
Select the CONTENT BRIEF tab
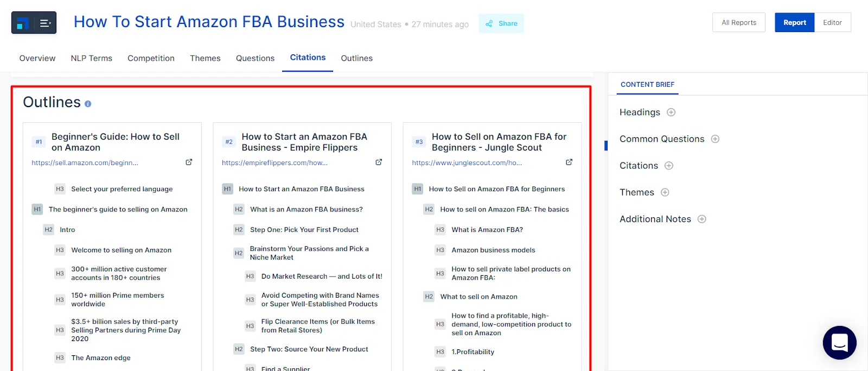(x=647, y=85)
